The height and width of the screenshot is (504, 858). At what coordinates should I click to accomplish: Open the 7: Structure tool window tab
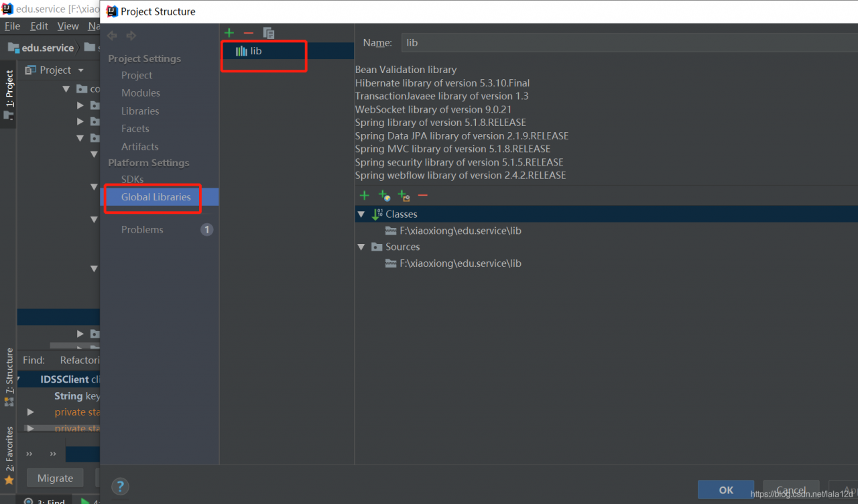[9, 377]
